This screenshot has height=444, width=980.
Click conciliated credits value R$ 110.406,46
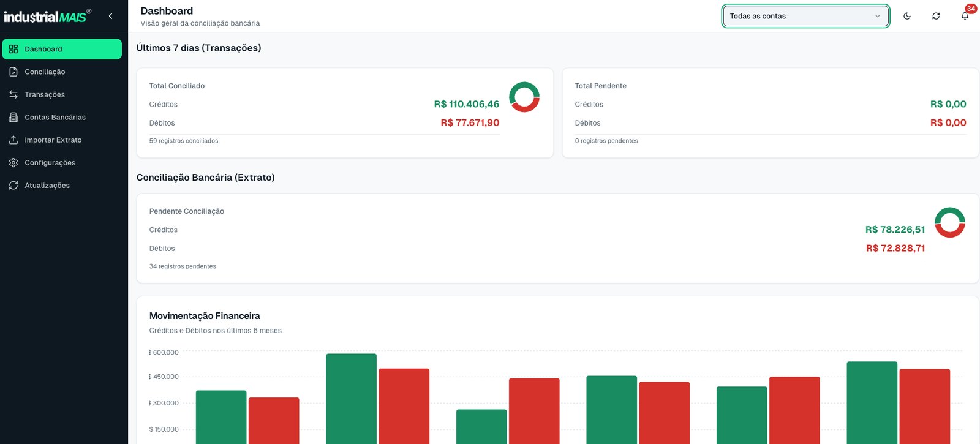coord(467,104)
